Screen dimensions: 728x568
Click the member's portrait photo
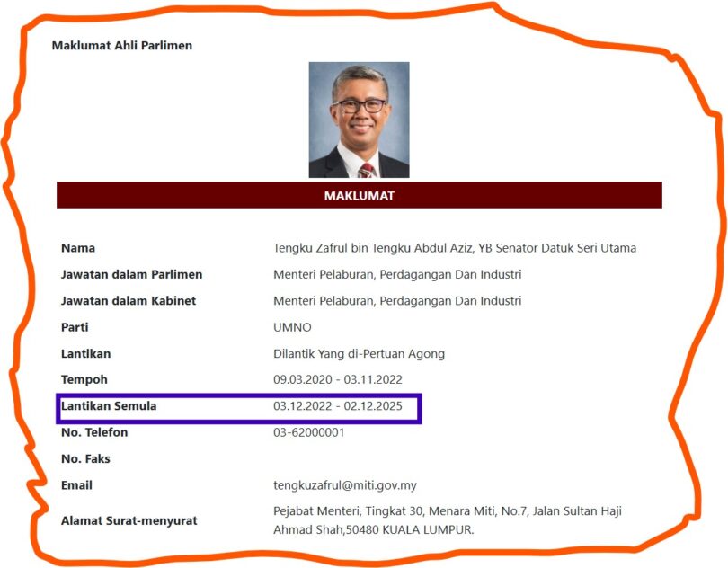[359, 120]
